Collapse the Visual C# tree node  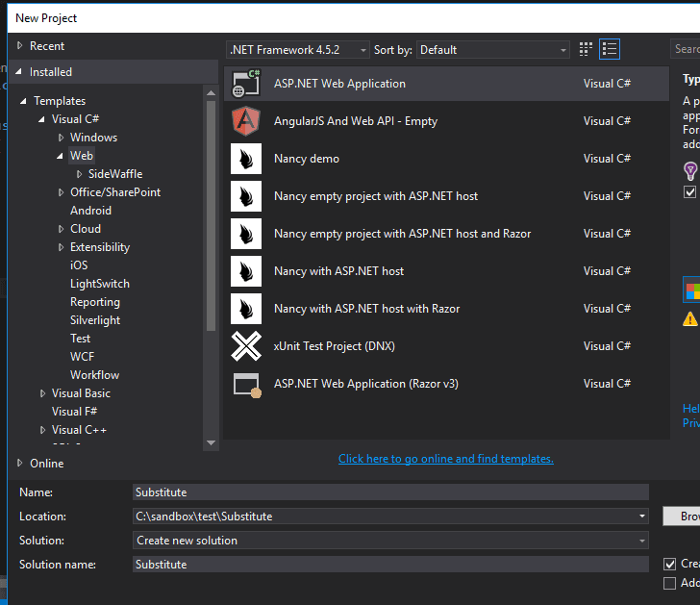coord(41,119)
